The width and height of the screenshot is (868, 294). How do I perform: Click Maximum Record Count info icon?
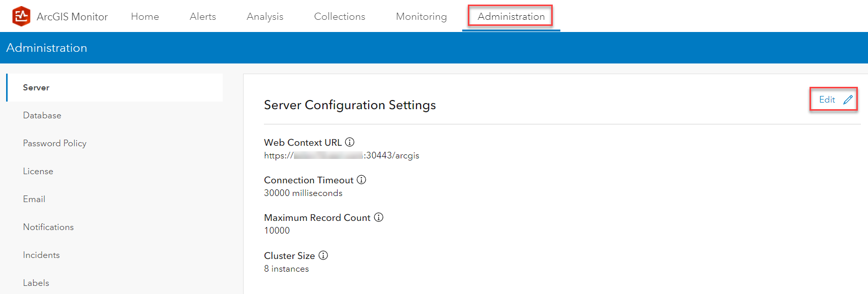click(379, 217)
